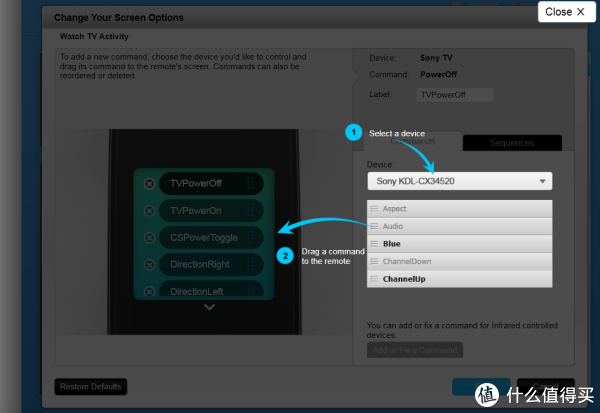Remove the DirectionLeft command
600x413 pixels.
pyautogui.click(x=150, y=291)
